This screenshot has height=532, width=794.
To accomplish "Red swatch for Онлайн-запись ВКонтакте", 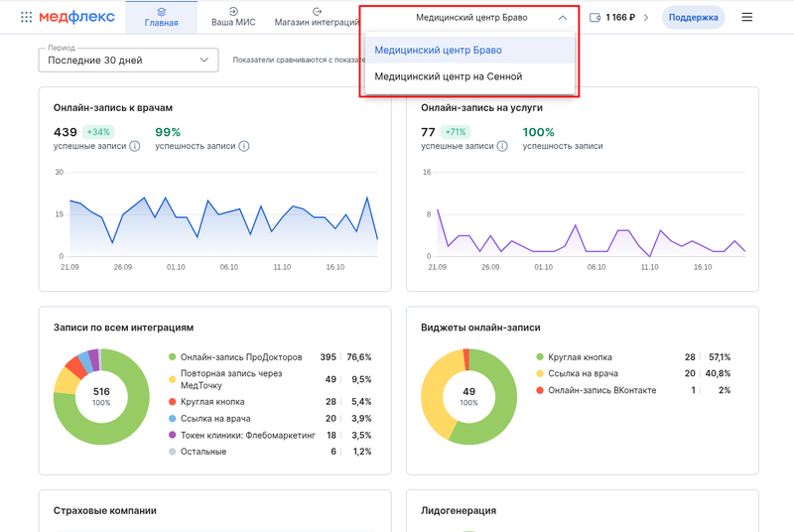I will coord(540,390).
